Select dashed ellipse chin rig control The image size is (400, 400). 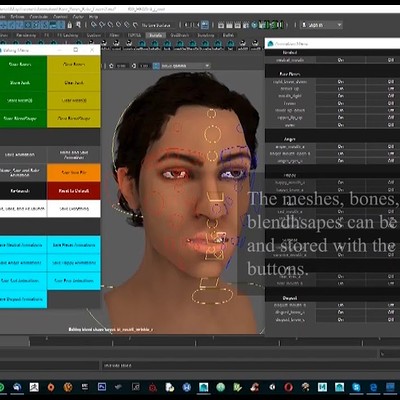212,295
